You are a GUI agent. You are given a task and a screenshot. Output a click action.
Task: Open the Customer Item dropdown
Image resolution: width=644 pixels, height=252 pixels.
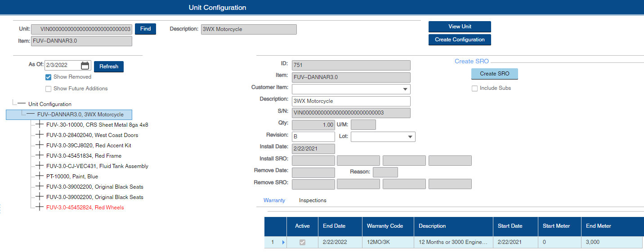(x=405, y=89)
